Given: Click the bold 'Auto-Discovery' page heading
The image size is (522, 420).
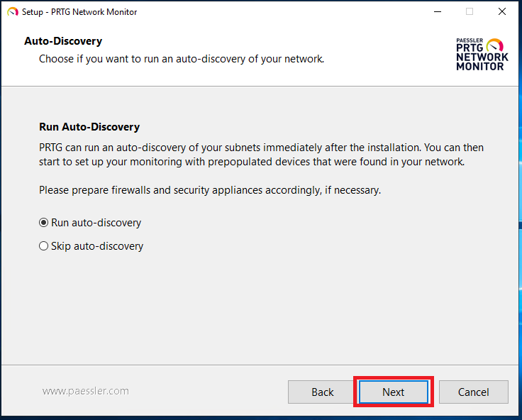Looking at the screenshot, I should point(63,41).
